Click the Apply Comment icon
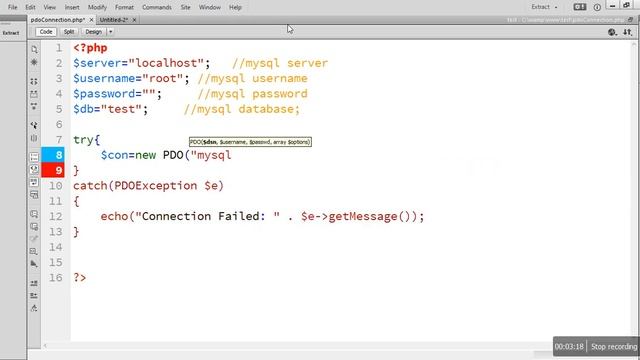Screen dimensions: 640x360 click(34, 213)
